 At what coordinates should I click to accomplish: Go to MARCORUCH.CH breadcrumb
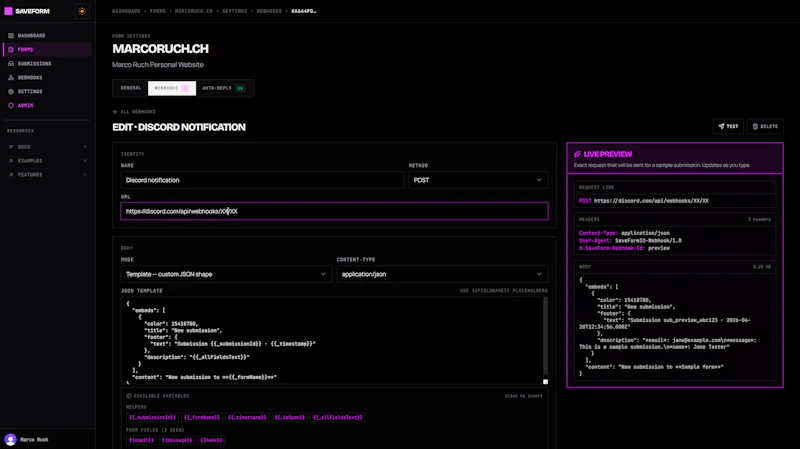tap(194, 11)
